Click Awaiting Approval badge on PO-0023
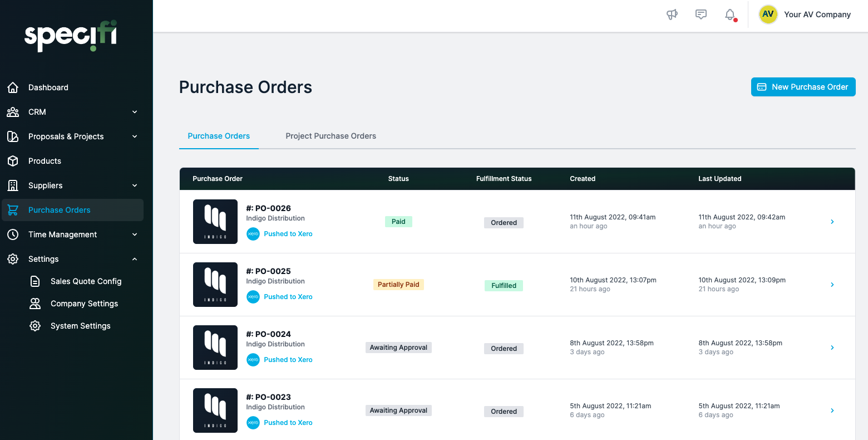 [398, 410]
